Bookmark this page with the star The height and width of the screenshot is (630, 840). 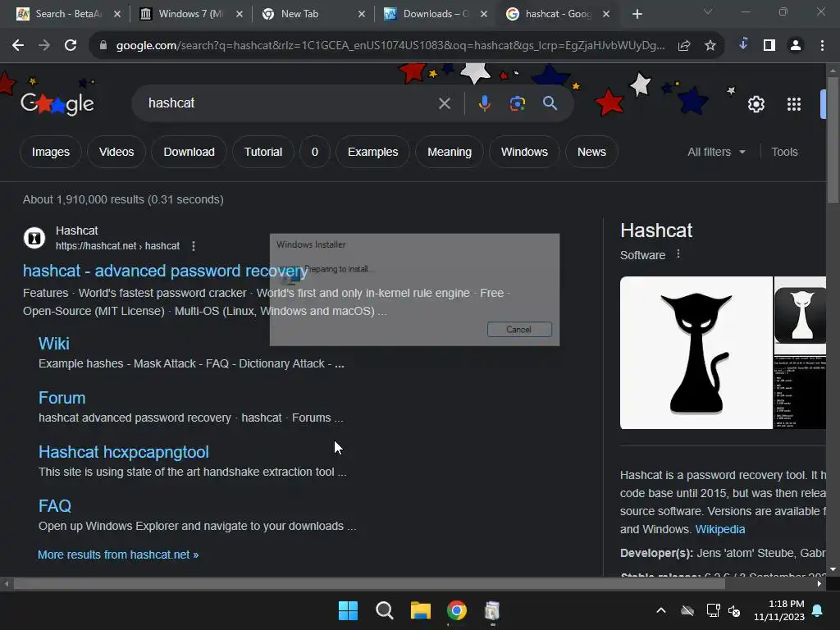[x=710, y=46]
